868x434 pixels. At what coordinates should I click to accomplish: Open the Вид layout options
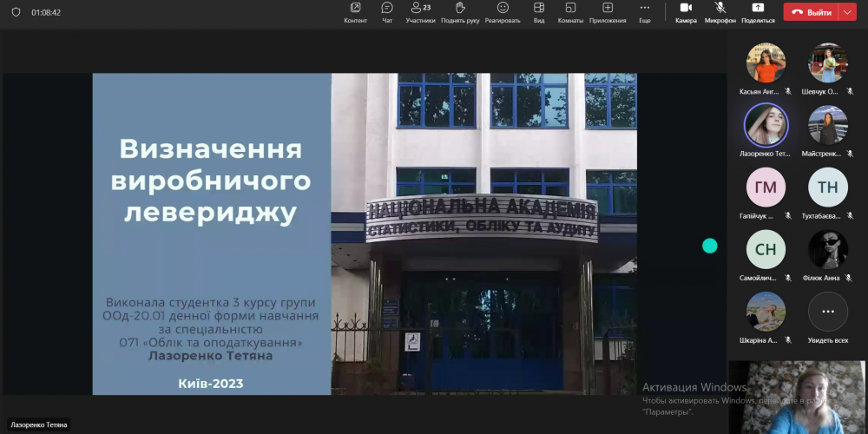pos(539,12)
